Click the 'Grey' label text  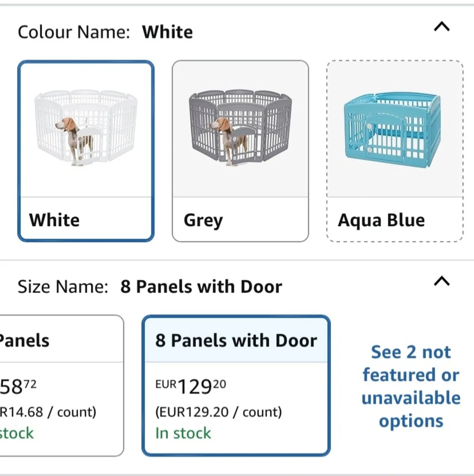[203, 221]
